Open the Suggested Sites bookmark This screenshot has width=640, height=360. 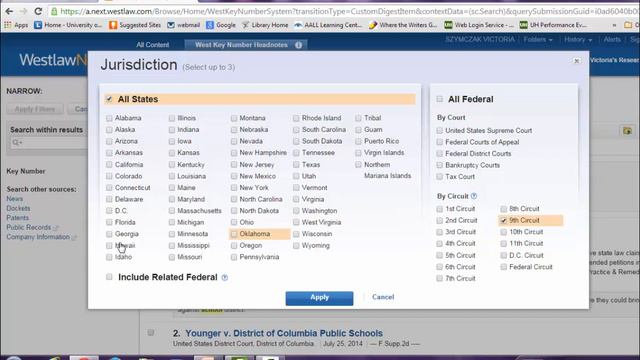(x=135, y=25)
